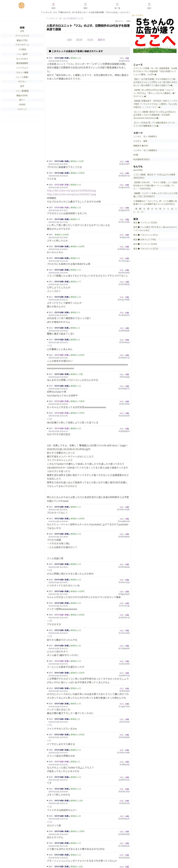The image size is (178, 868).
Task: Follow >>15 anchor in post 0020
Action: (49, 419)
